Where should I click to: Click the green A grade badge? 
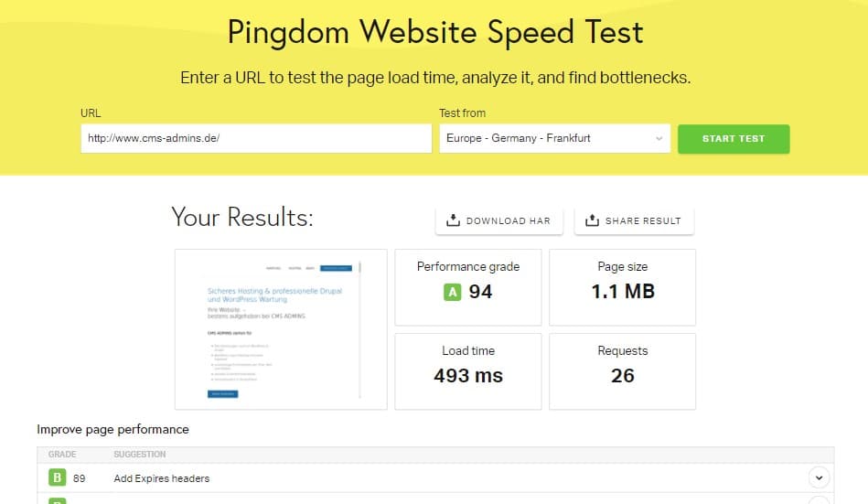coord(452,292)
